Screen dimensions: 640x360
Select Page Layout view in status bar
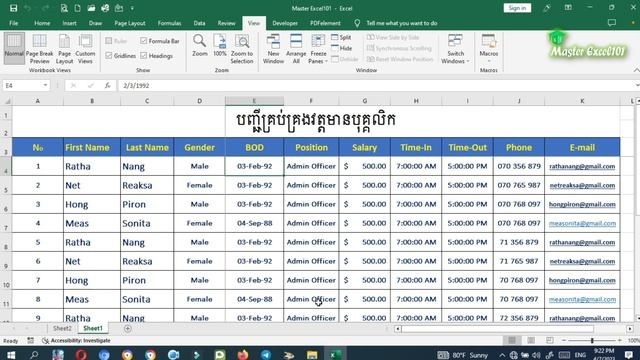531,340
